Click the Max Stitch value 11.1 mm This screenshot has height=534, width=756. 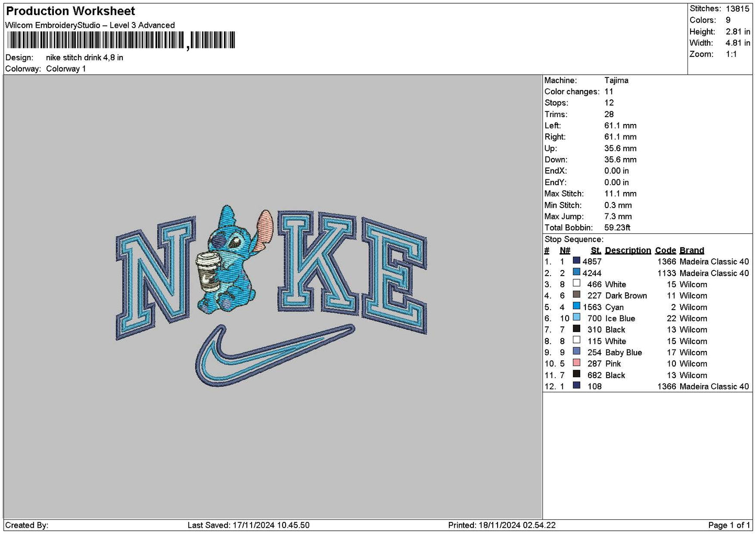point(620,194)
